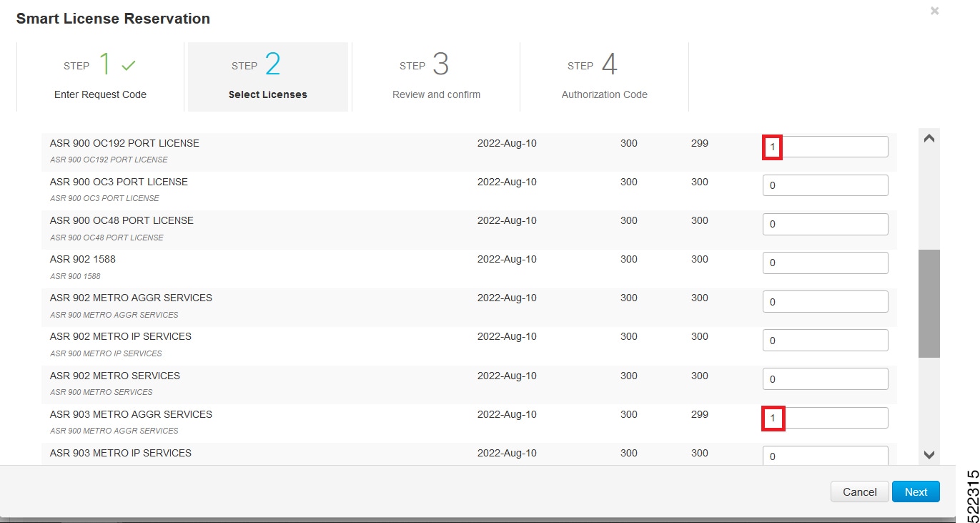
Task: Click the scroll up arrow of license list
Action: [x=929, y=139]
